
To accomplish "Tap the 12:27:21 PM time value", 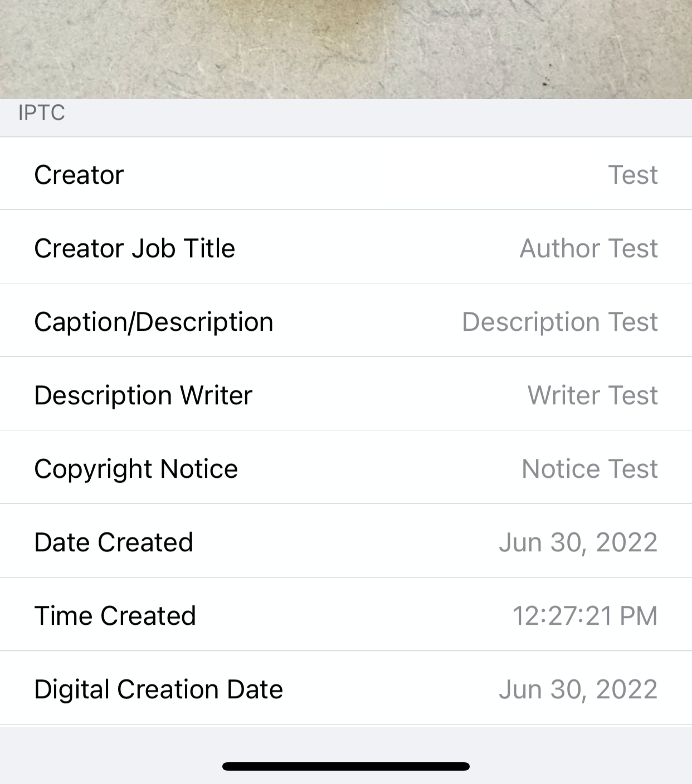I will [x=584, y=616].
